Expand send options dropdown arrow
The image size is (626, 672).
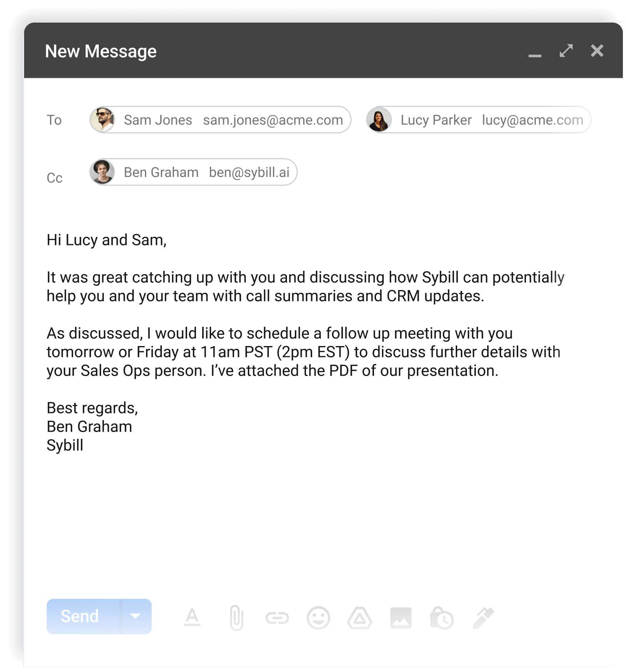tap(135, 616)
